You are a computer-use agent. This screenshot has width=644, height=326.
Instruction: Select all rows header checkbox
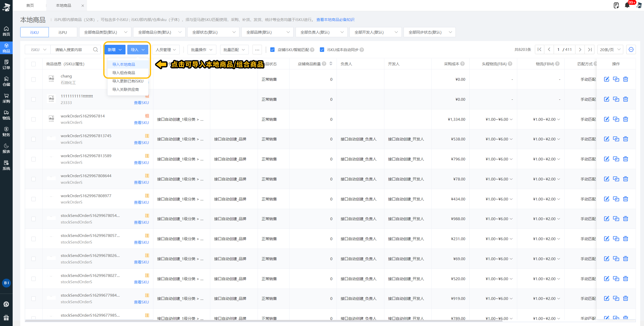click(x=33, y=64)
